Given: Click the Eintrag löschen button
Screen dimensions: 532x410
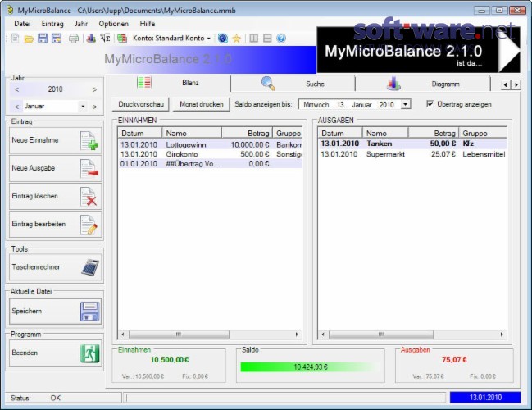Looking at the screenshot, I should click(55, 197).
